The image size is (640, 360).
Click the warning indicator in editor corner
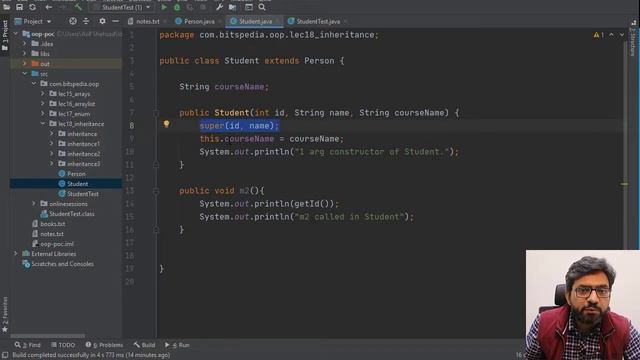point(598,35)
